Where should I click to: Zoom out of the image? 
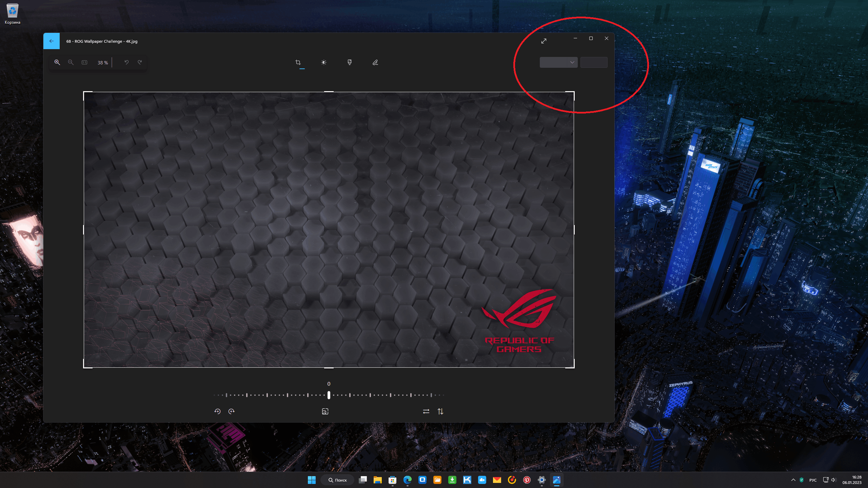tap(71, 62)
